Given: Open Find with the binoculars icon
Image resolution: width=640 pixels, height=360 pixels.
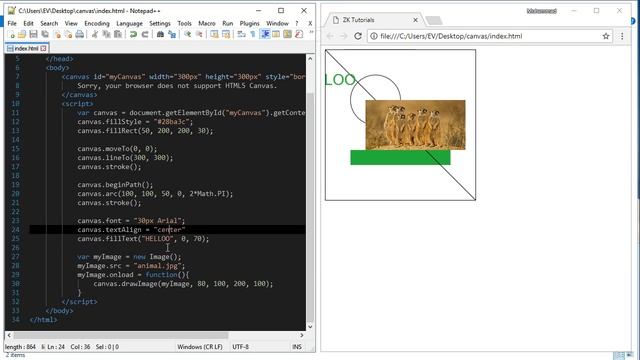Looking at the screenshot, I should [x=160, y=35].
